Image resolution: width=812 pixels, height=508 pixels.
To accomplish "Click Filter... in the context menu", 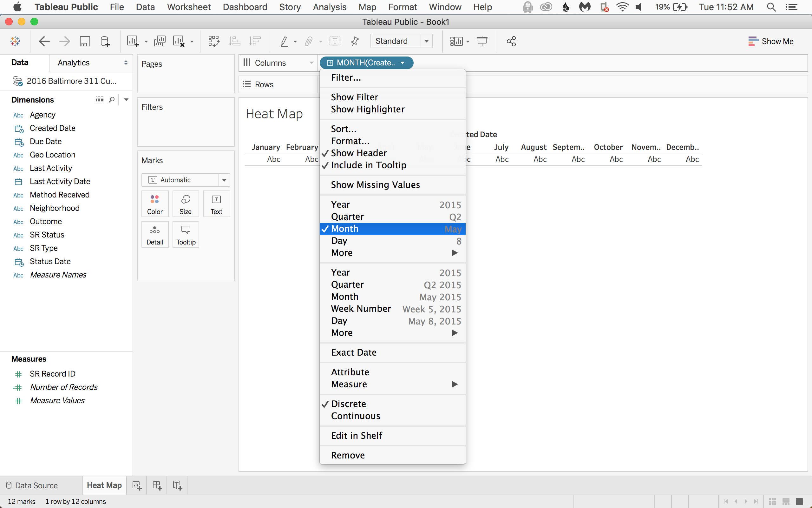I will (392, 77).
